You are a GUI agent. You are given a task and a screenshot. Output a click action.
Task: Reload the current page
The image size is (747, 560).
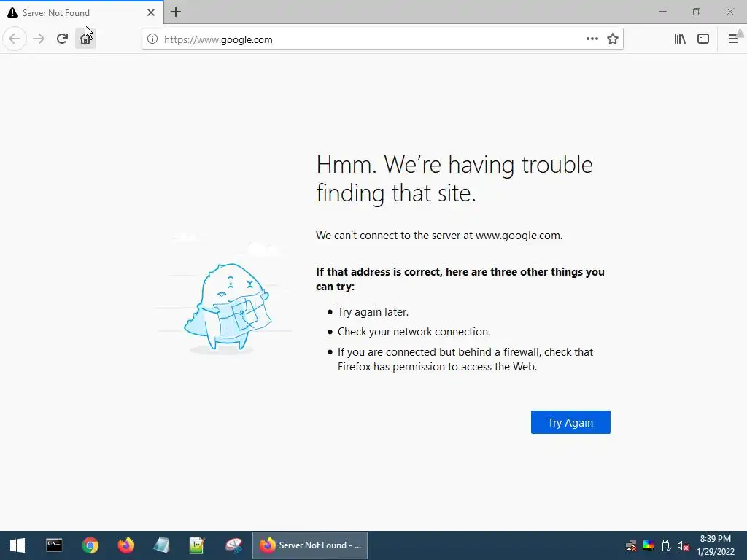click(62, 39)
